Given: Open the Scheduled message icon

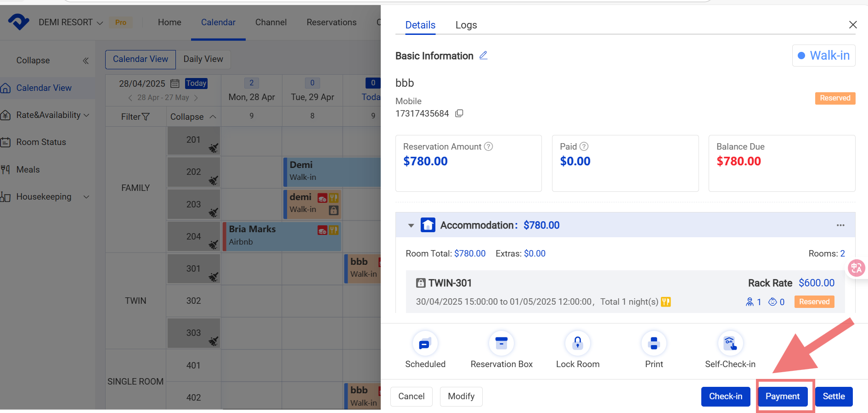Looking at the screenshot, I should pos(425,344).
